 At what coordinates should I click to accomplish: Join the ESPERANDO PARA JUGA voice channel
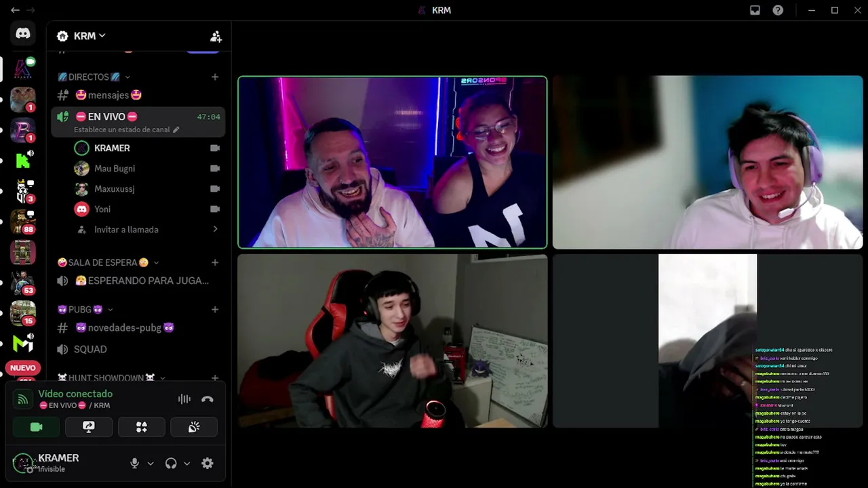138,281
